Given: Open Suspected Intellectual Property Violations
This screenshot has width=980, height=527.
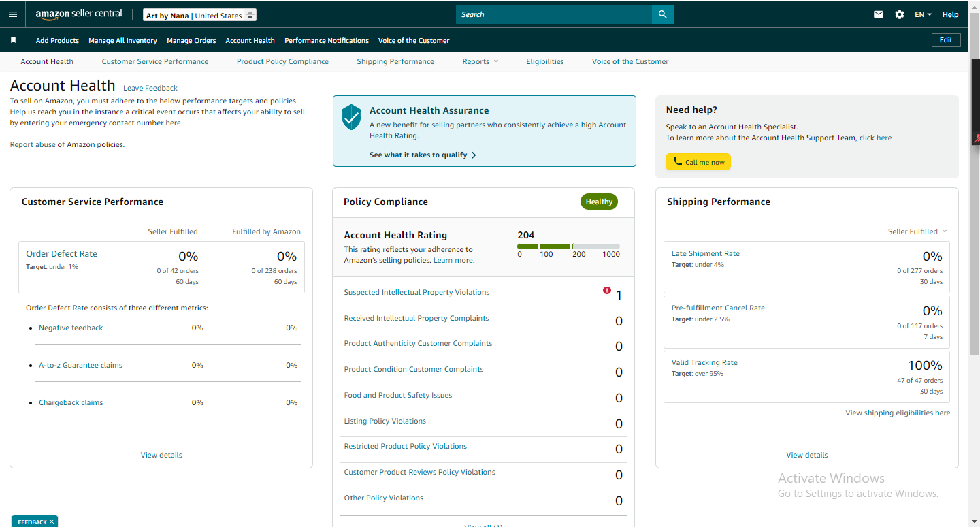Looking at the screenshot, I should coord(416,292).
